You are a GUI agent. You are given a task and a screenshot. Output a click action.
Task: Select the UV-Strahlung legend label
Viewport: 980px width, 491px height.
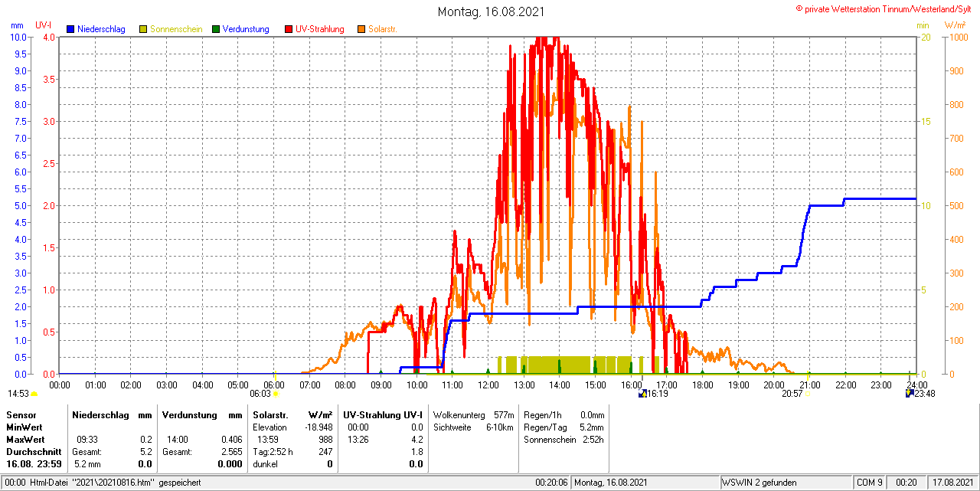click(320, 29)
